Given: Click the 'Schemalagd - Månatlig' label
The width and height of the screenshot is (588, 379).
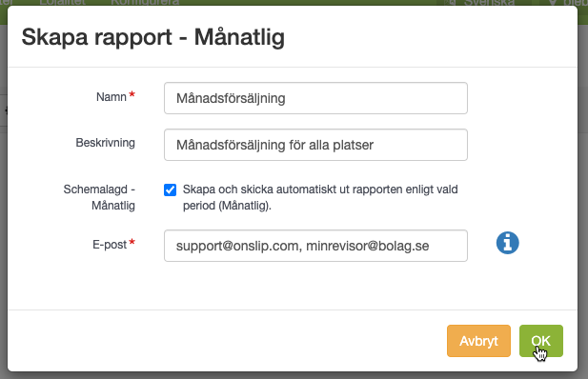Looking at the screenshot, I should click(99, 197).
